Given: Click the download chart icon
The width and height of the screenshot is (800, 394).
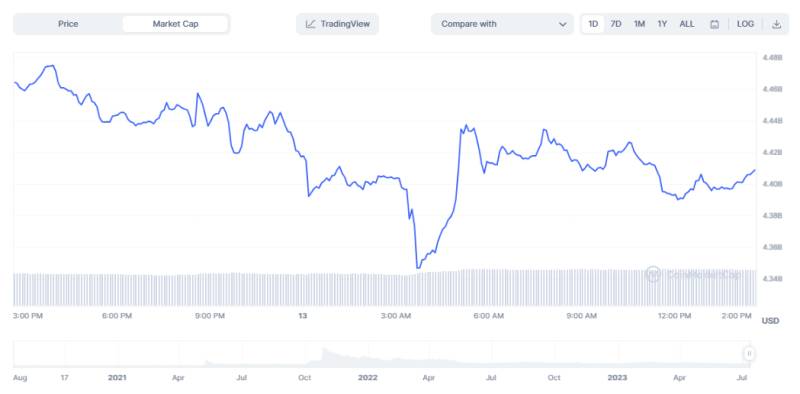Looking at the screenshot, I should (776, 24).
